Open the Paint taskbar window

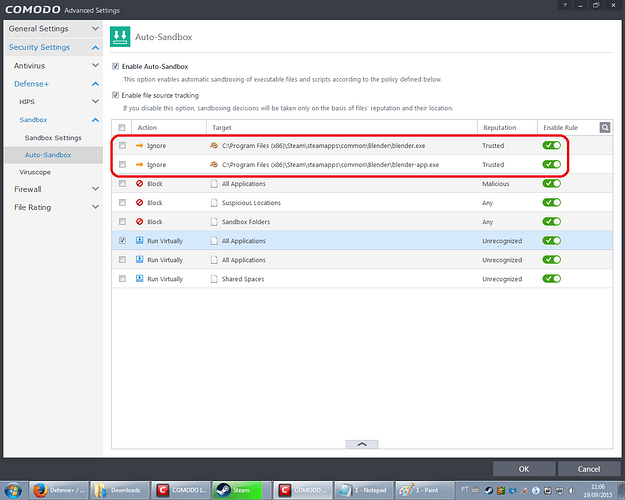(x=424, y=490)
